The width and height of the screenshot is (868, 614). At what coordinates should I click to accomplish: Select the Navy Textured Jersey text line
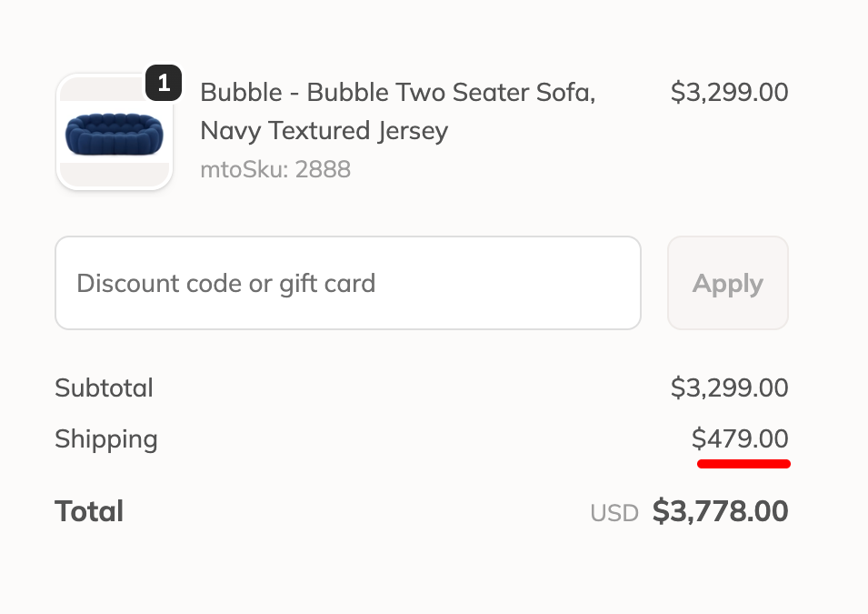point(324,131)
